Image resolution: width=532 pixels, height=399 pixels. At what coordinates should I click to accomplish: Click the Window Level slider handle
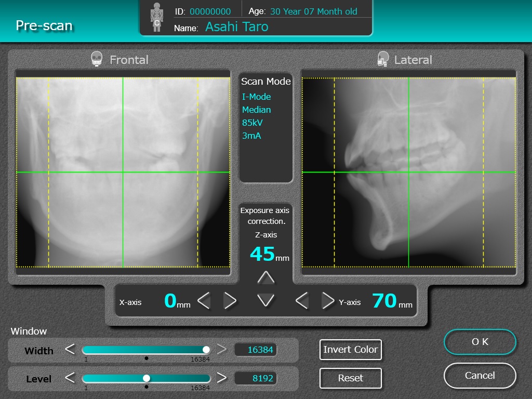146,378
